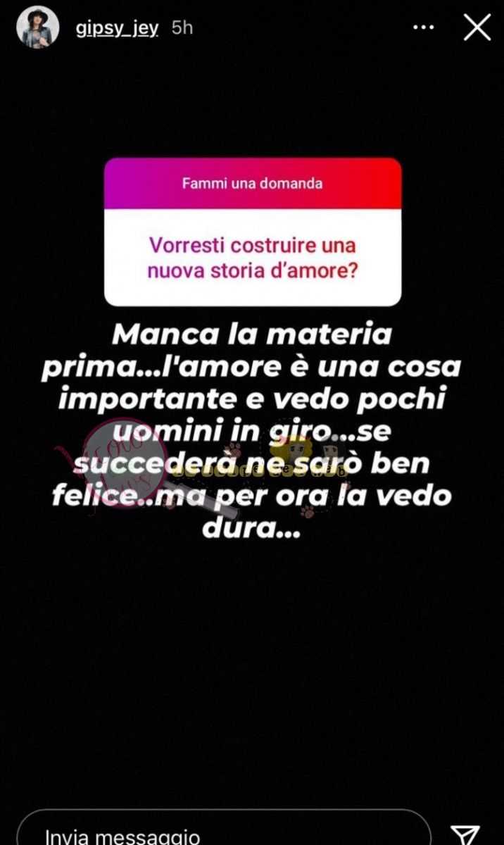Tap the paw print below vedo

tap(308, 511)
